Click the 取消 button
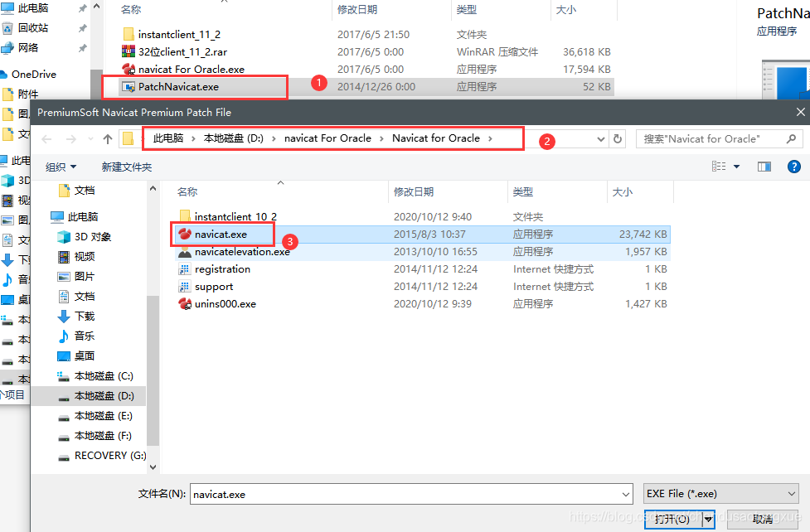810x532 pixels. [763, 519]
